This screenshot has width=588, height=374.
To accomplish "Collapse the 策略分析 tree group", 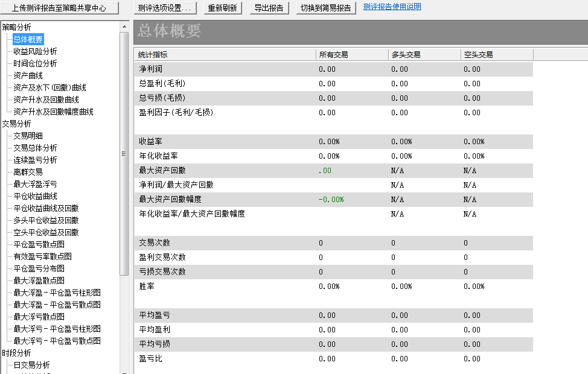I will tap(16, 27).
